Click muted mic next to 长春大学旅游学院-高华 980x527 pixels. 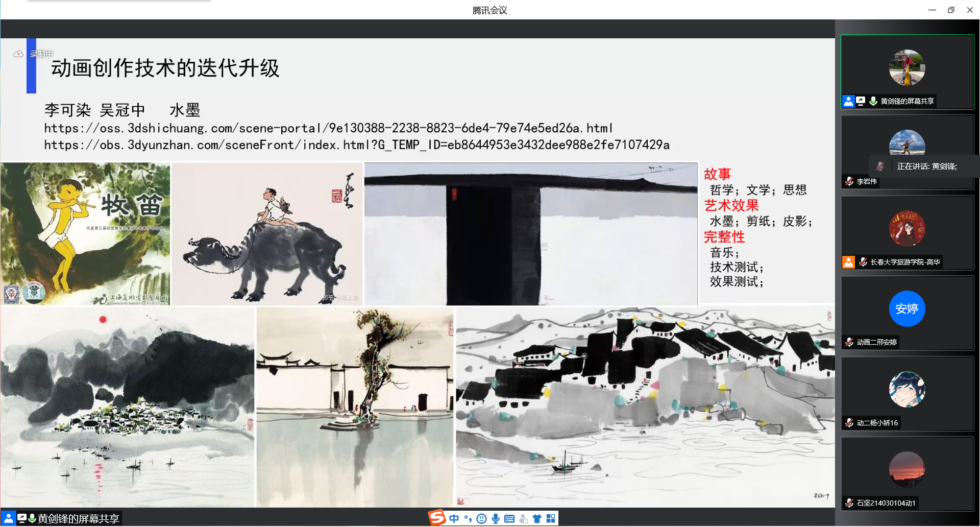tap(863, 262)
